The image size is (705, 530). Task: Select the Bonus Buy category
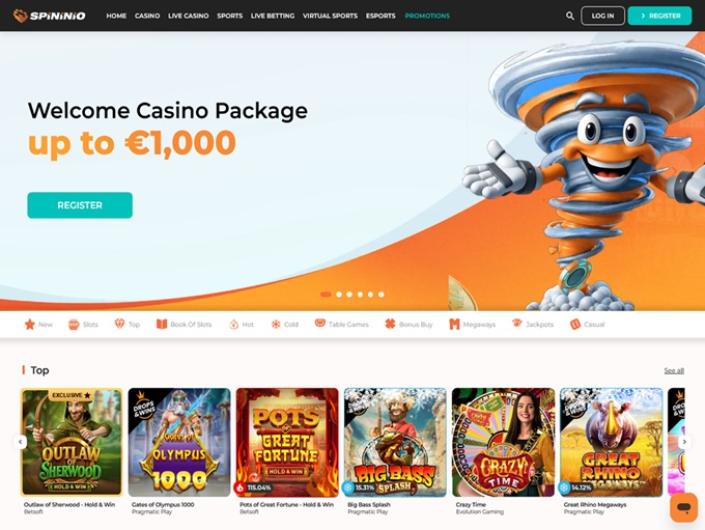click(409, 324)
